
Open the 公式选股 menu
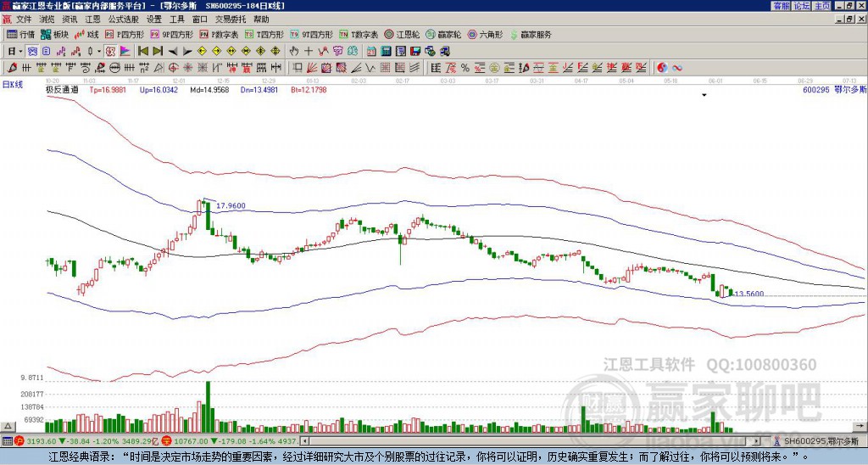click(123, 19)
